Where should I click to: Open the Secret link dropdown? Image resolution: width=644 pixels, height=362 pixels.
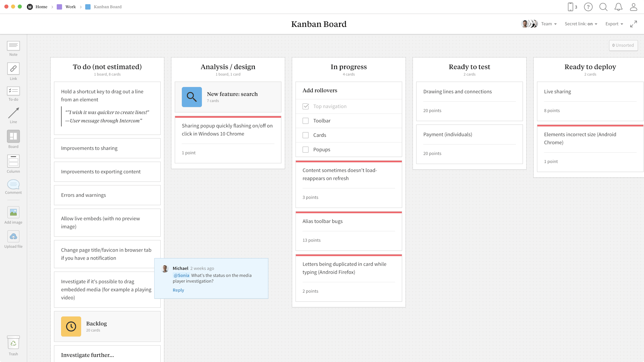tap(580, 24)
